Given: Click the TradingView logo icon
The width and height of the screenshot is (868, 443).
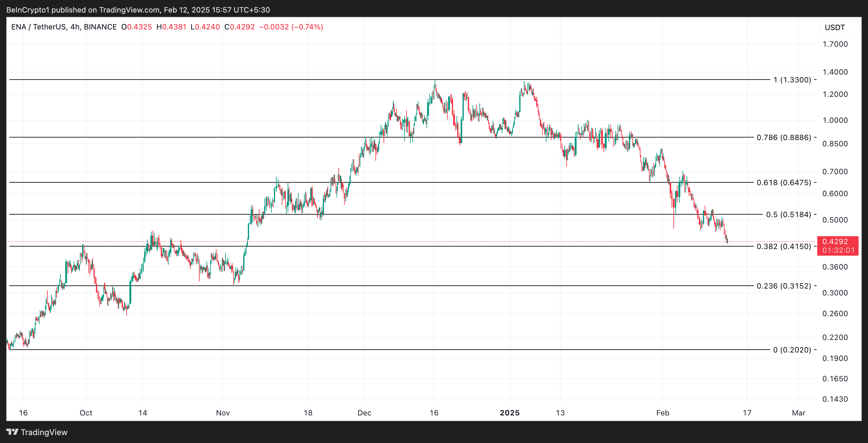Looking at the screenshot, I should click(x=13, y=431).
